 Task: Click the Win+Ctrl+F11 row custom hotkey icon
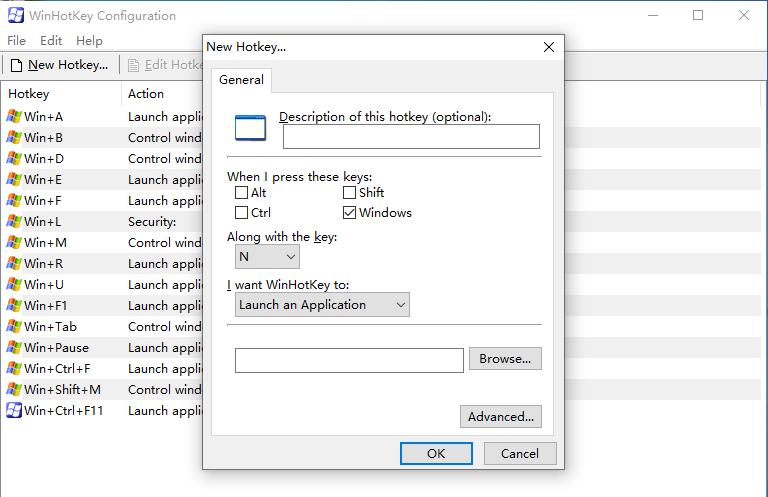coord(14,410)
